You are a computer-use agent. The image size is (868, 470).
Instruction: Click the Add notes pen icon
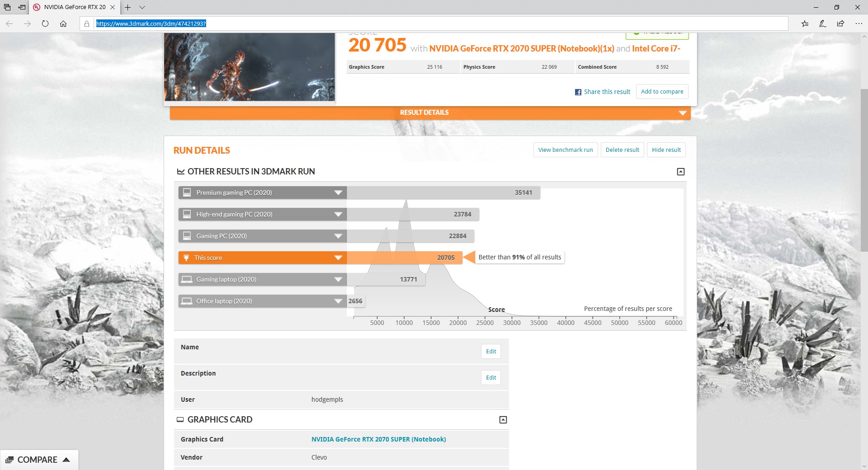(823, 23)
